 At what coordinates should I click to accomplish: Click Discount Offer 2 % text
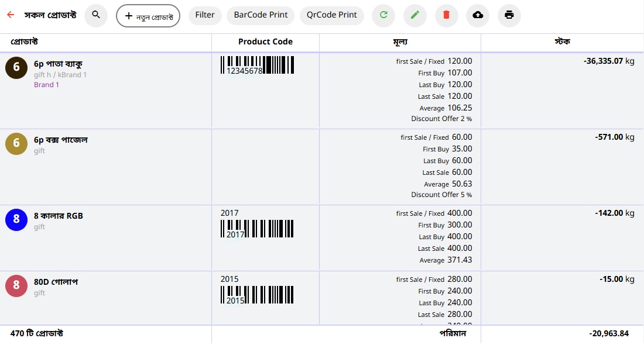point(441,119)
